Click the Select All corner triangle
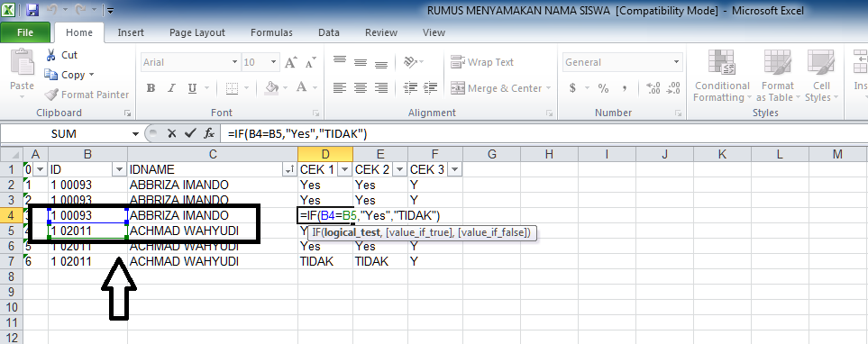The width and height of the screenshot is (868, 344). click(13, 154)
